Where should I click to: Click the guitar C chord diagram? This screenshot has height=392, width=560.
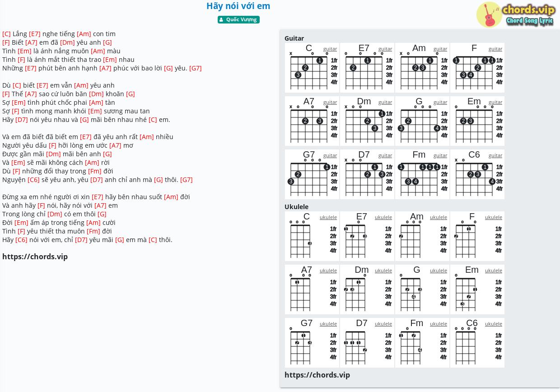pos(312,68)
